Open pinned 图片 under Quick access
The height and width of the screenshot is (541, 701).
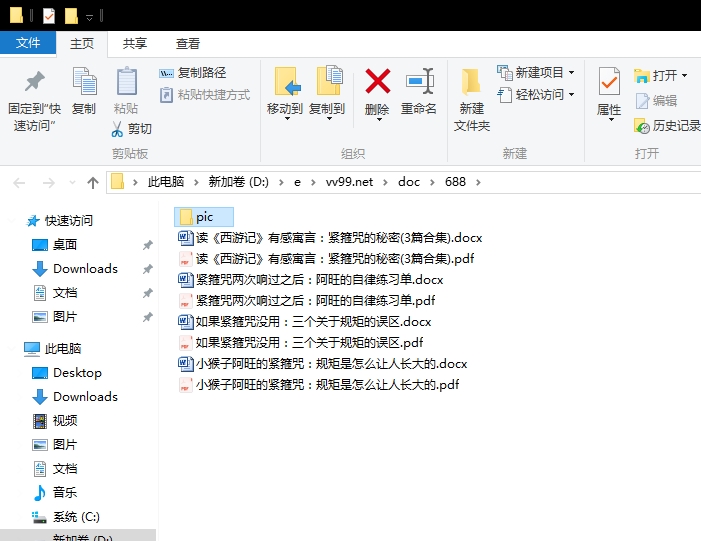click(x=55, y=317)
